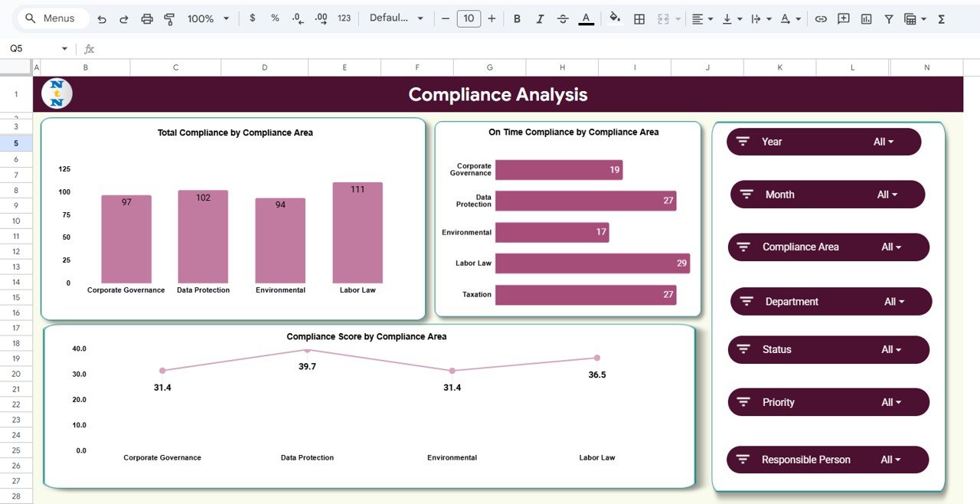This screenshot has height=504, width=980.
Task: Toggle bold formatting in the toolbar
Action: click(517, 18)
